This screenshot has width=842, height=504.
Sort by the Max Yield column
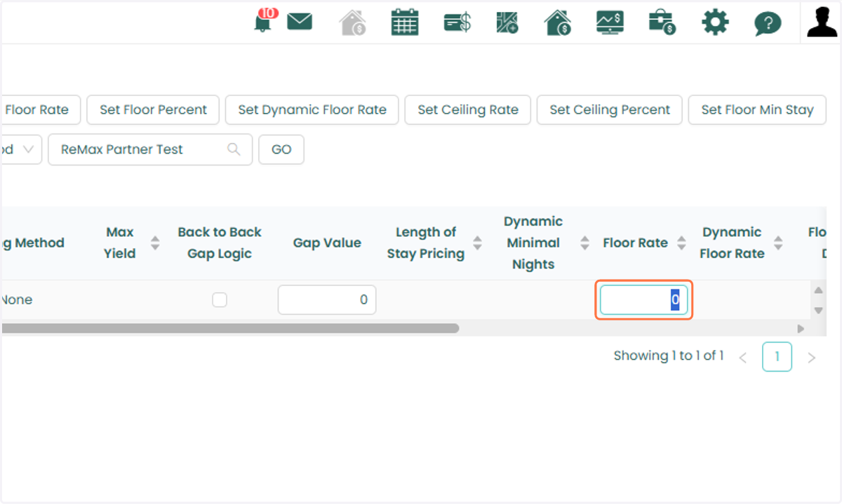[155, 243]
